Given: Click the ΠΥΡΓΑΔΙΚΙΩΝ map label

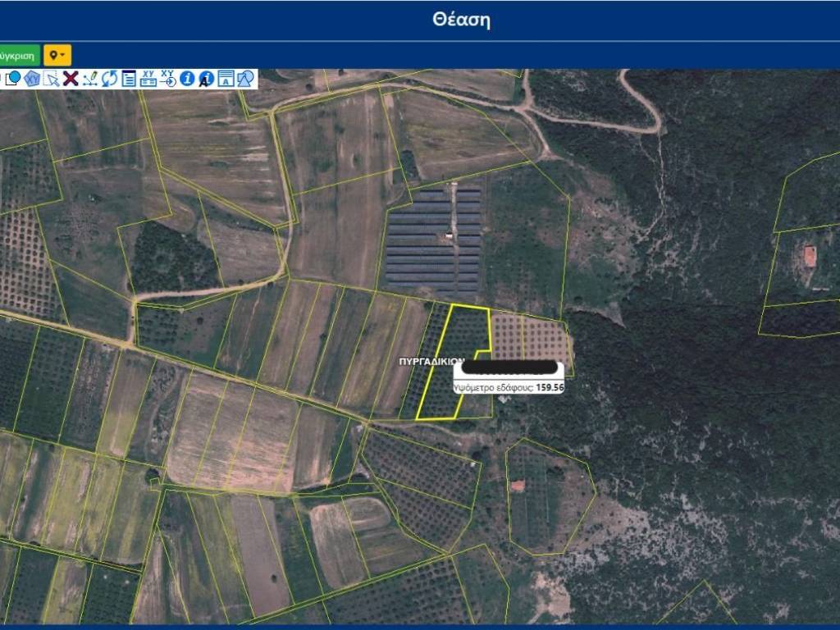Looking at the screenshot, I should 431,362.
